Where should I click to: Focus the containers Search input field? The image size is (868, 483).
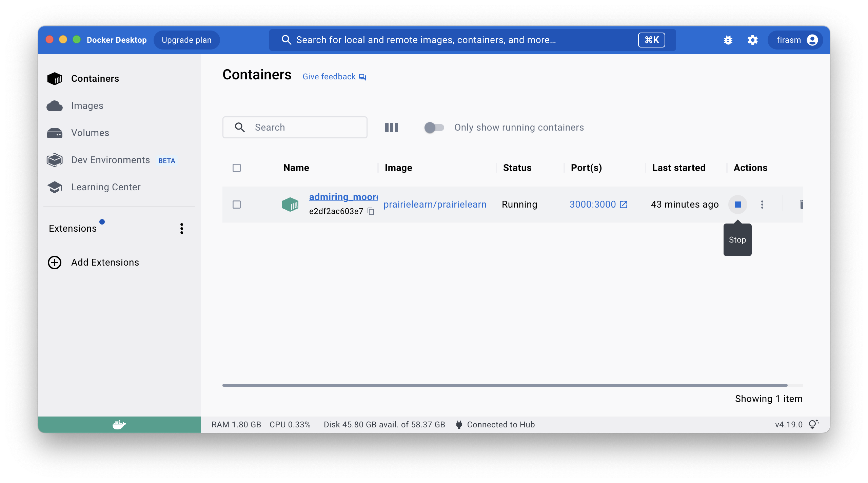point(295,128)
